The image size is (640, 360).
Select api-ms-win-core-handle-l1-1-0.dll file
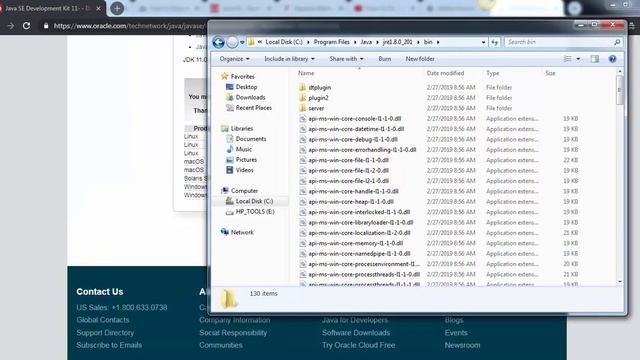tap(353, 191)
